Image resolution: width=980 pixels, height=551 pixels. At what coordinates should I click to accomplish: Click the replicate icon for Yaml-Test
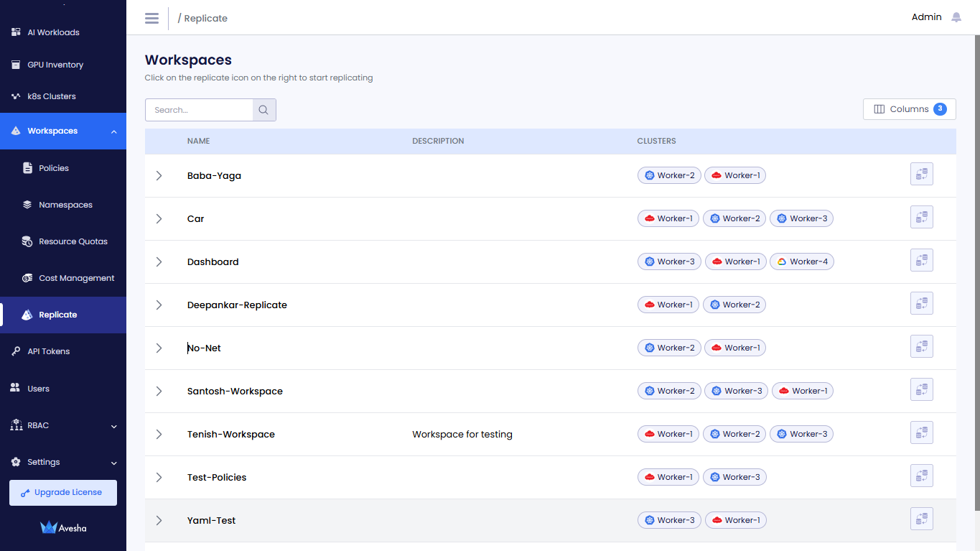click(921, 519)
